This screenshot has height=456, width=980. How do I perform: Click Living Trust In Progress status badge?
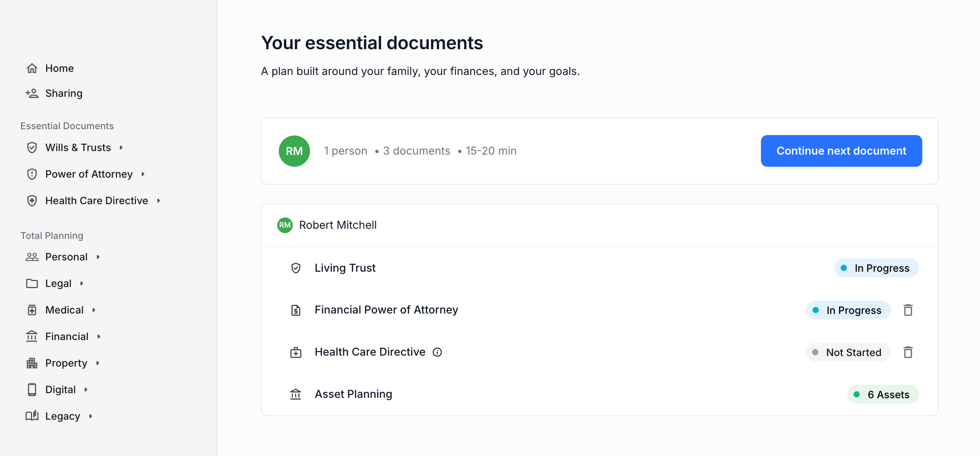[877, 268]
